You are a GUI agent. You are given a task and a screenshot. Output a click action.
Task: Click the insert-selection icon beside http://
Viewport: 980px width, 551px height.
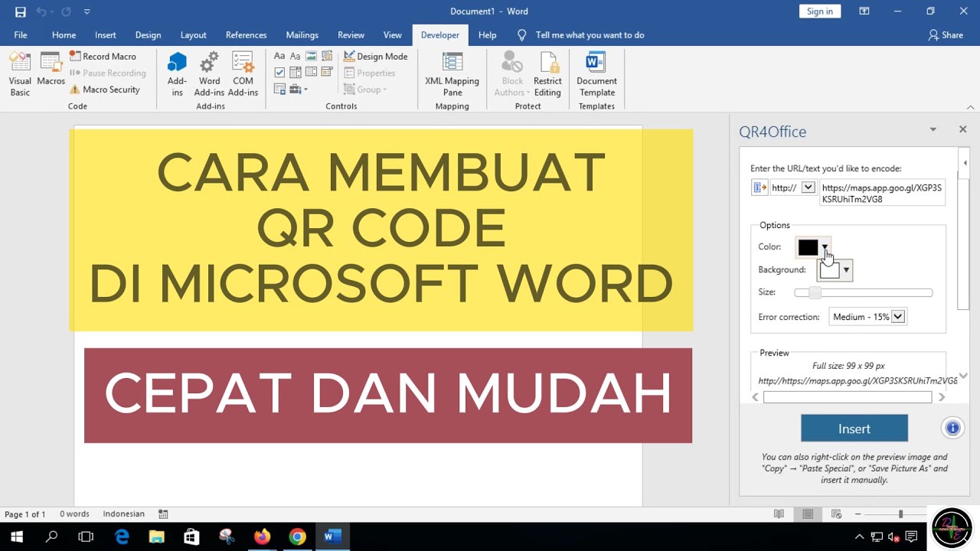tap(759, 187)
